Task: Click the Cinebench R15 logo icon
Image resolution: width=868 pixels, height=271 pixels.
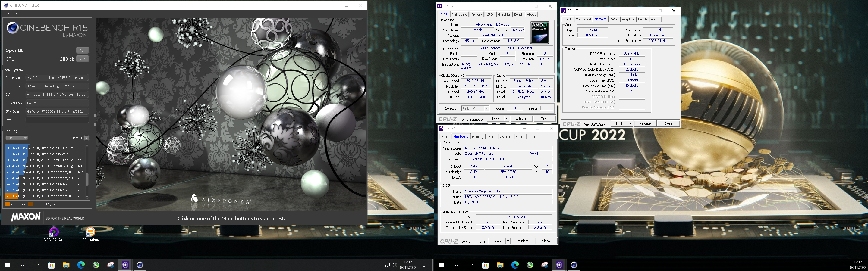Action: [x=12, y=28]
